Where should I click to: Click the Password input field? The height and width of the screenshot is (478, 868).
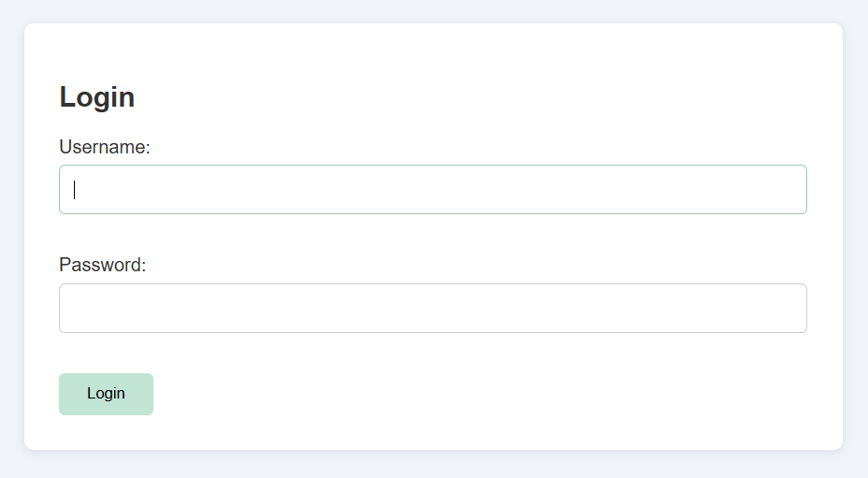click(432, 309)
